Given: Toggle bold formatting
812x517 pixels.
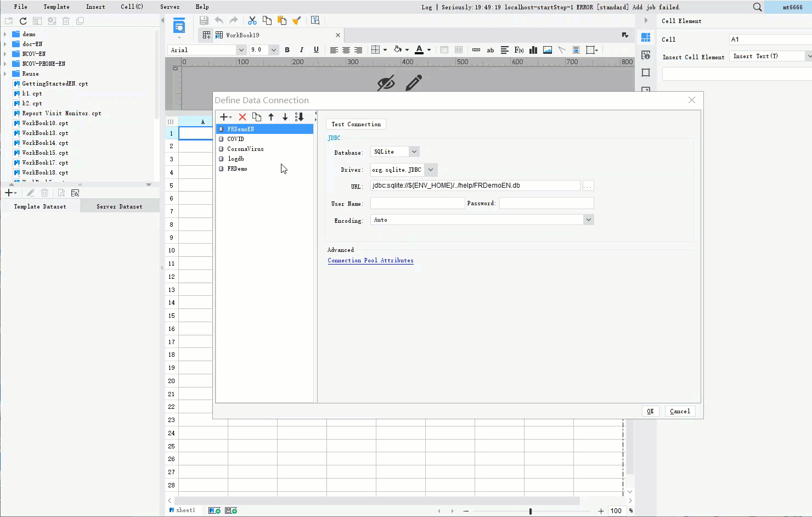Looking at the screenshot, I should pos(287,50).
